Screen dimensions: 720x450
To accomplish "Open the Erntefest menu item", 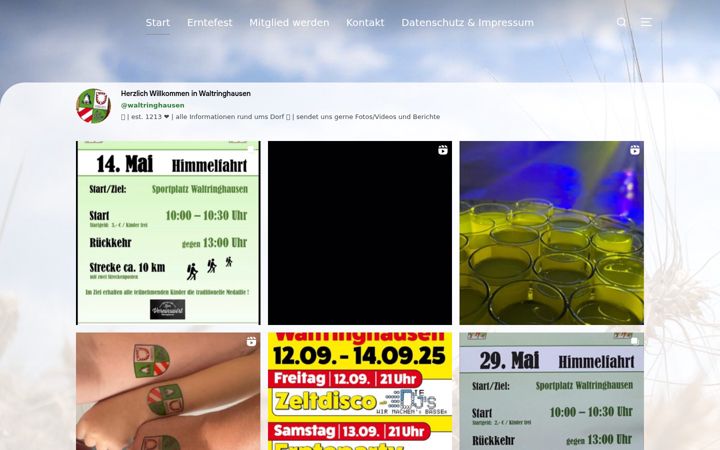I will [209, 22].
